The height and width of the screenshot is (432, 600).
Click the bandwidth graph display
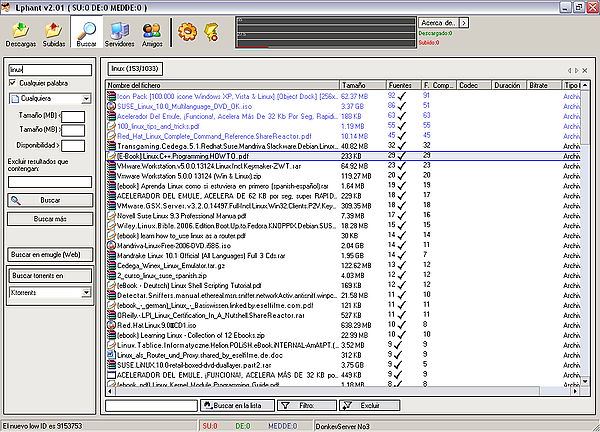point(326,32)
